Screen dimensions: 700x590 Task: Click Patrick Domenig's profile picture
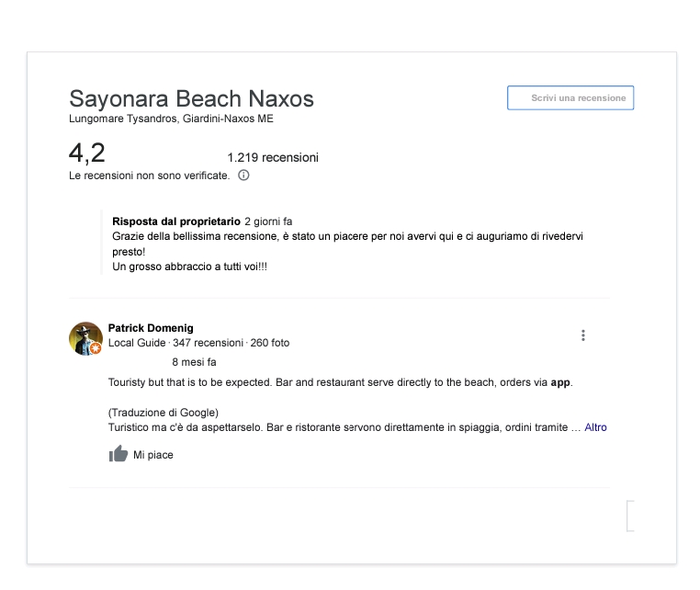click(x=85, y=338)
